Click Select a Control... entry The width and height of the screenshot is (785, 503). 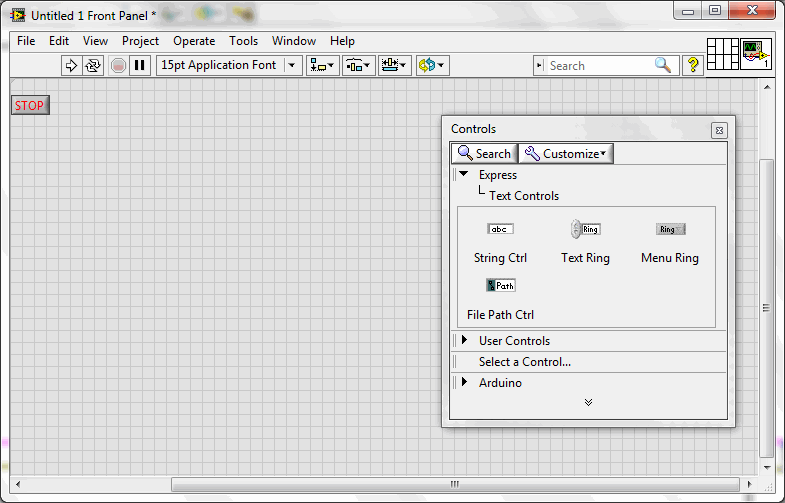(525, 361)
